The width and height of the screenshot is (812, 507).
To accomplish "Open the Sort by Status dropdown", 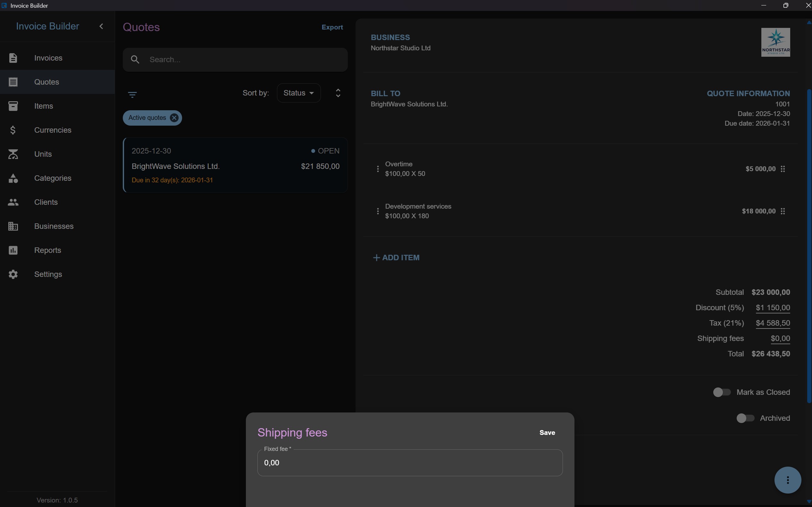I will [298, 93].
